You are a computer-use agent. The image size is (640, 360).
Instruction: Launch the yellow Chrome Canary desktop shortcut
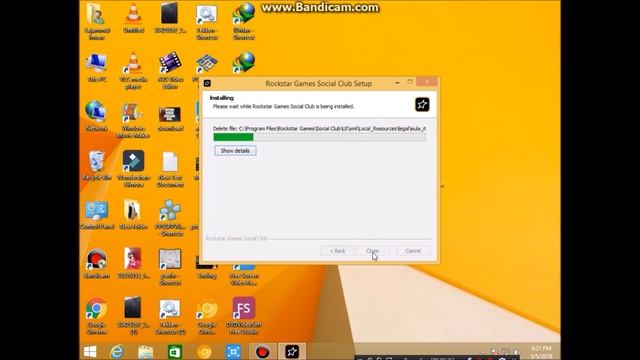(x=207, y=316)
